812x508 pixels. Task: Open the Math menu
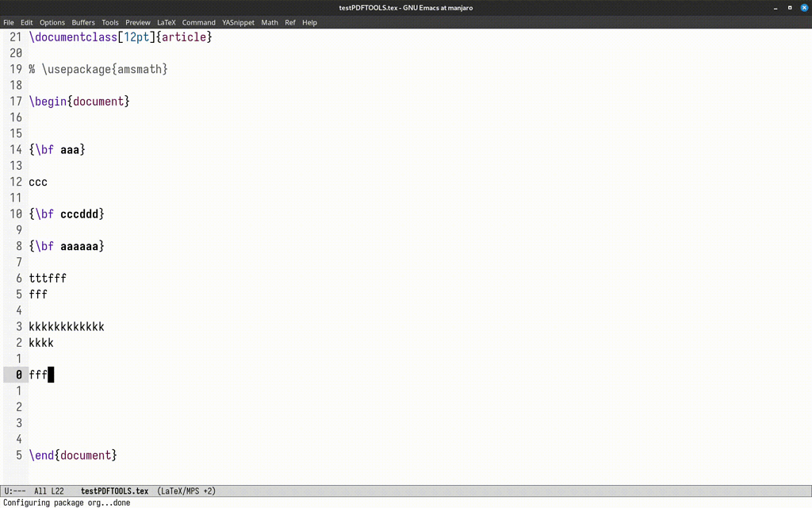pyautogui.click(x=269, y=22)
